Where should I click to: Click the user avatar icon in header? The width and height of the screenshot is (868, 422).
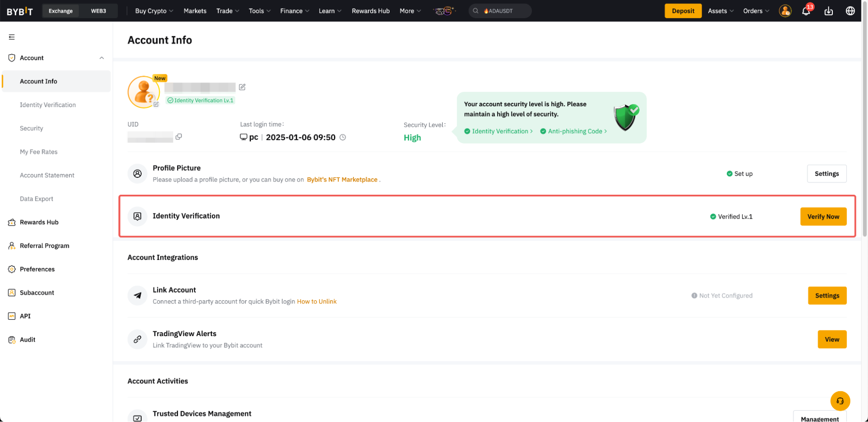[x=785, y=11]
